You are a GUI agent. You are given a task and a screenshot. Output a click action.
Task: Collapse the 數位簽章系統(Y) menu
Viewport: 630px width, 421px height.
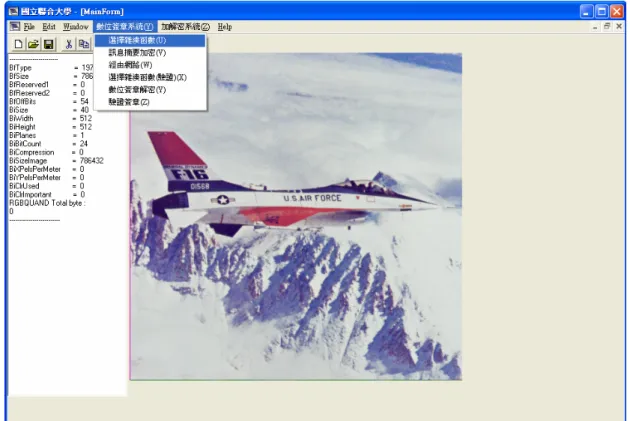point(125,27)
